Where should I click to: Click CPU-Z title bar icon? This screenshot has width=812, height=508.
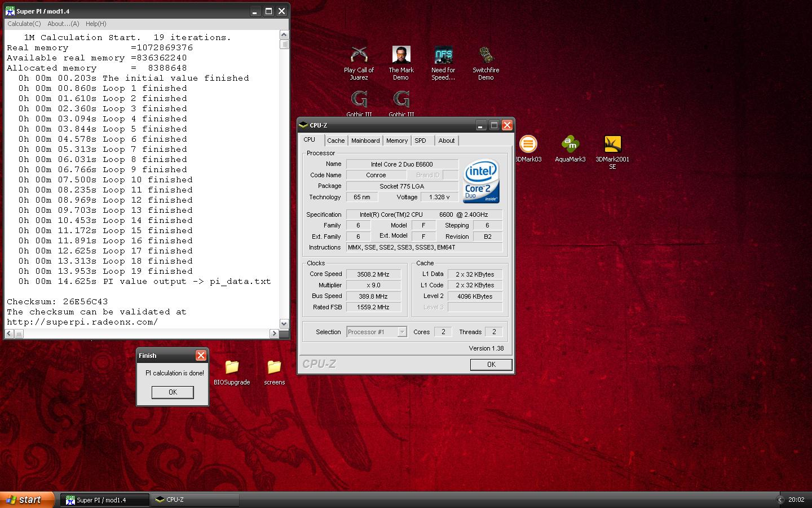point(303,125)
